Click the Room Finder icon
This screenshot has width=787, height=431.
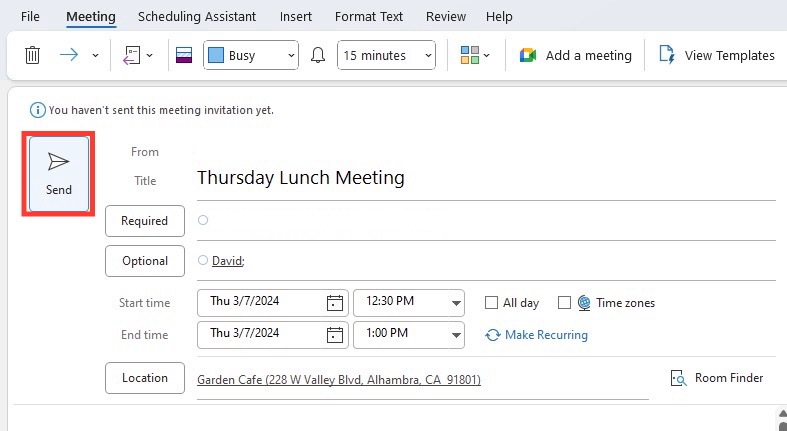(x=679, y=378)
